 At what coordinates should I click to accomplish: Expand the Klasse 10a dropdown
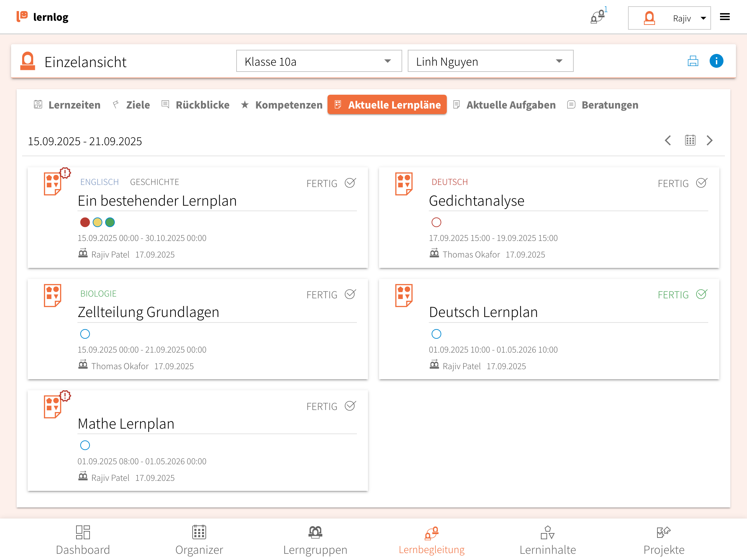[319, 61]
